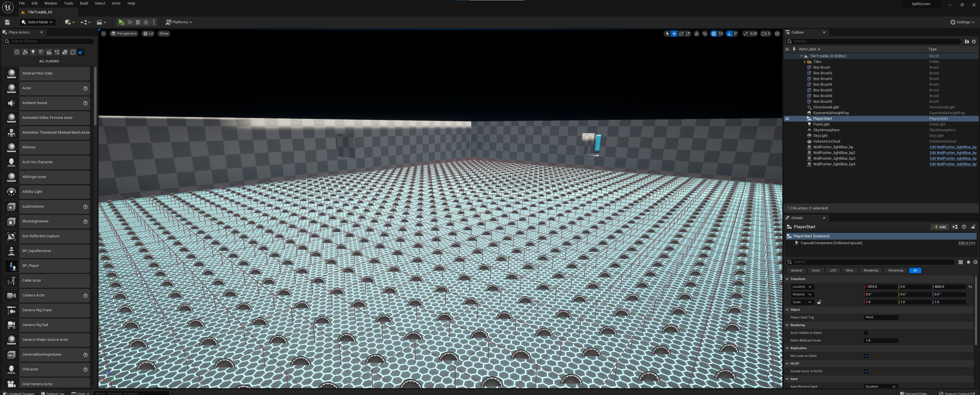Click the save level floppy icon
Image resolution: width=980 pixels, height=395 pixels.
7,22
